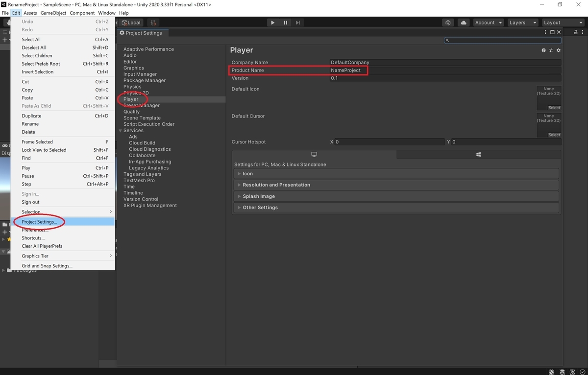Maximize the Project Settings window
Screen dimensions: 588x375
click(x=553, y=32)
